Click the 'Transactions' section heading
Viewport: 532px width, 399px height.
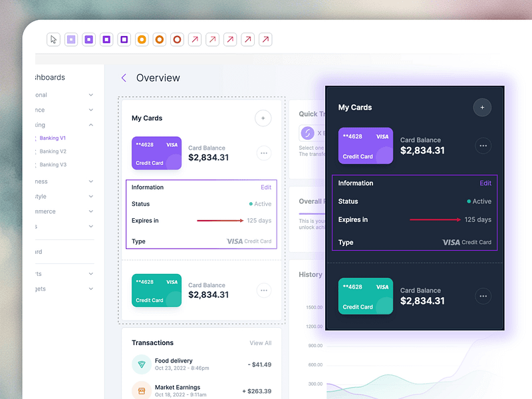coord(153,342)
